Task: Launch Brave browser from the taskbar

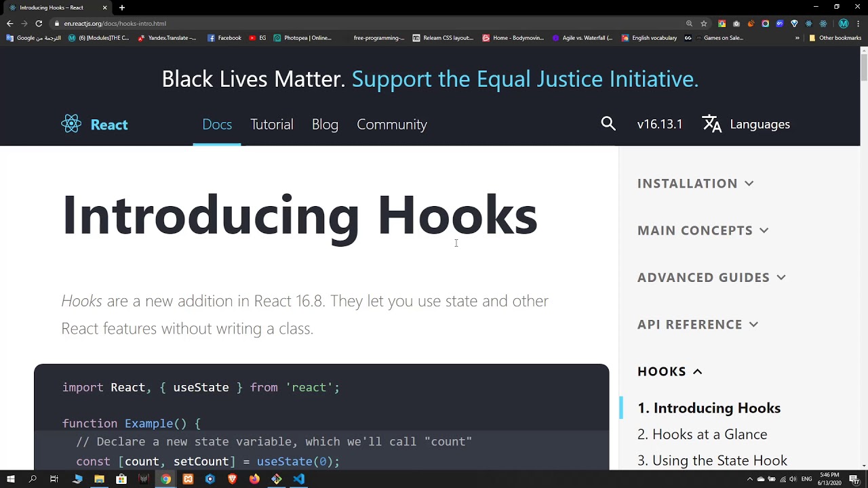Action: (x=232, y=479)
